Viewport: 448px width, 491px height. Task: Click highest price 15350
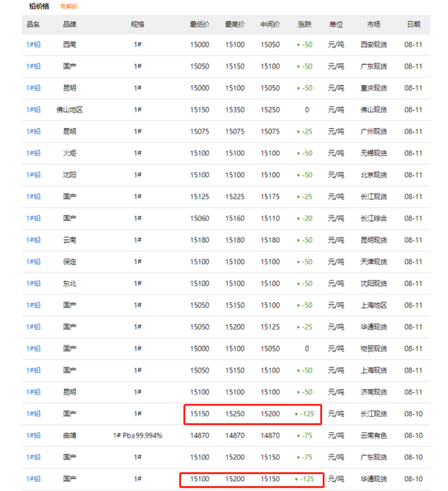pos(234,110)
